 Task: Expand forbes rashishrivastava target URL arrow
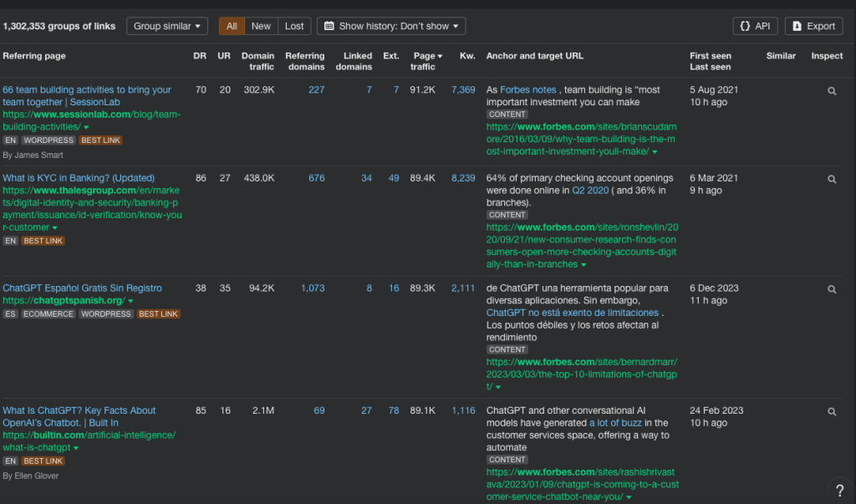(x=629, y=497)
